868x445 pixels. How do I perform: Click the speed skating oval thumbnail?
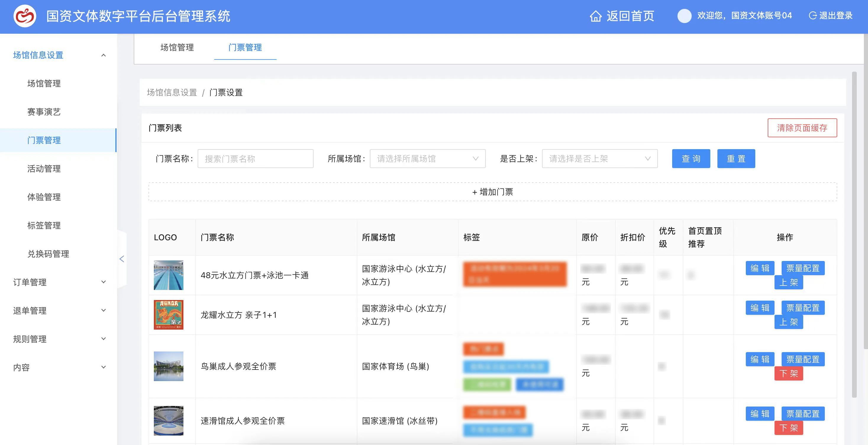168,421
